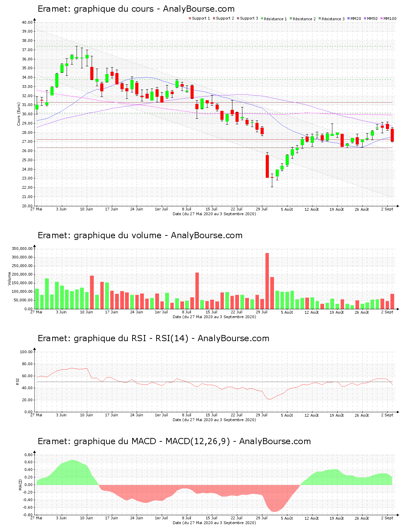
Task: Click '24 Juin' date on RSI chart axis
Action: [x=137, y=415]
